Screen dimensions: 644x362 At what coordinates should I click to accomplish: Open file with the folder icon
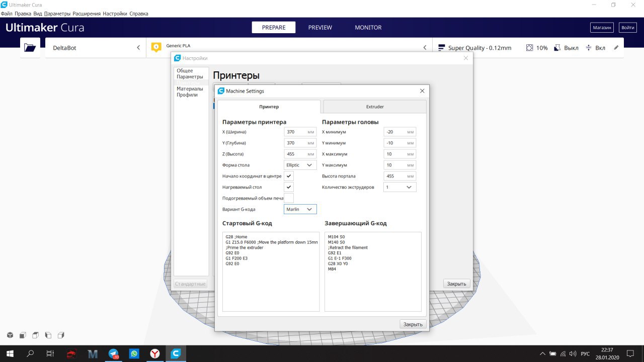pos(30,48)
